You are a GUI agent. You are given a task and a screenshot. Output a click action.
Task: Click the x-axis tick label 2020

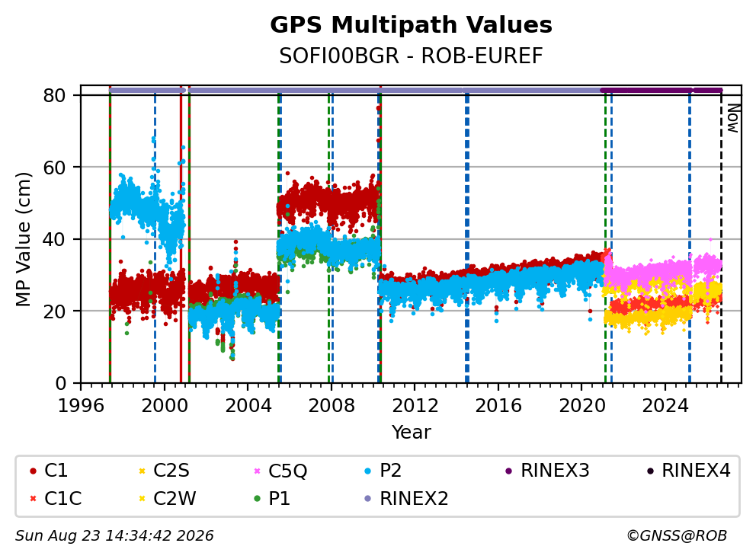581,406
